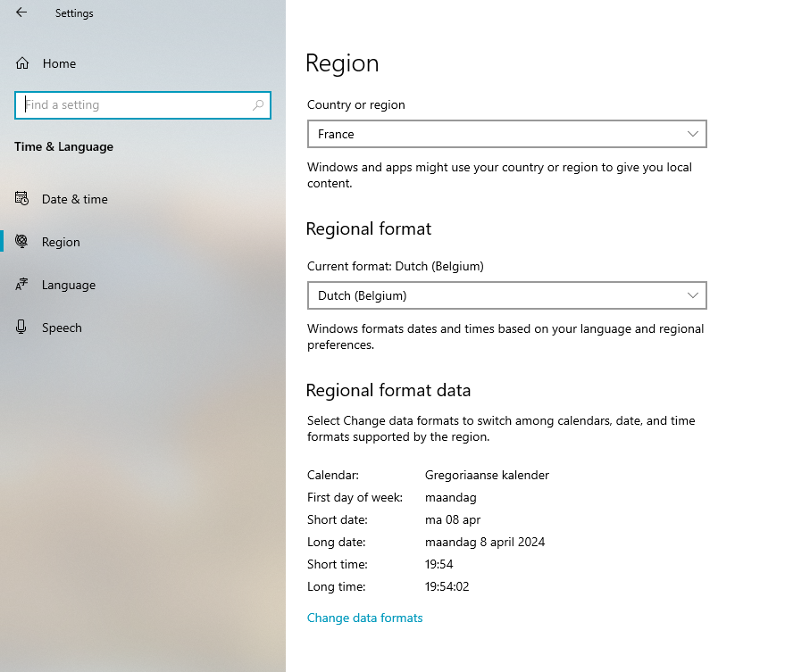Screen dimensions: 810x672
Task: Go to Home settings label
Action: 60,63
